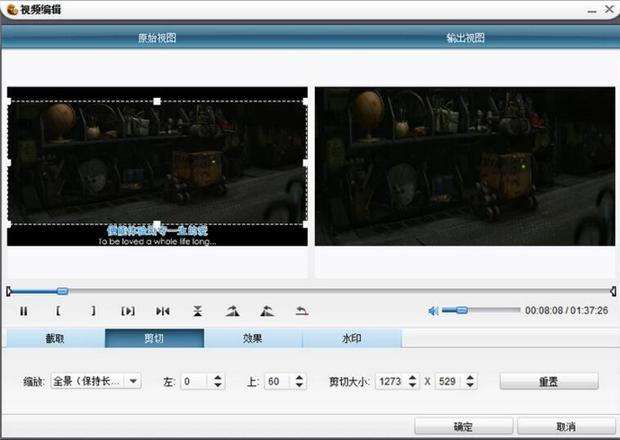Decrease the crop width 1273 value
The image size is (620, 440).
tap(412, 385)
